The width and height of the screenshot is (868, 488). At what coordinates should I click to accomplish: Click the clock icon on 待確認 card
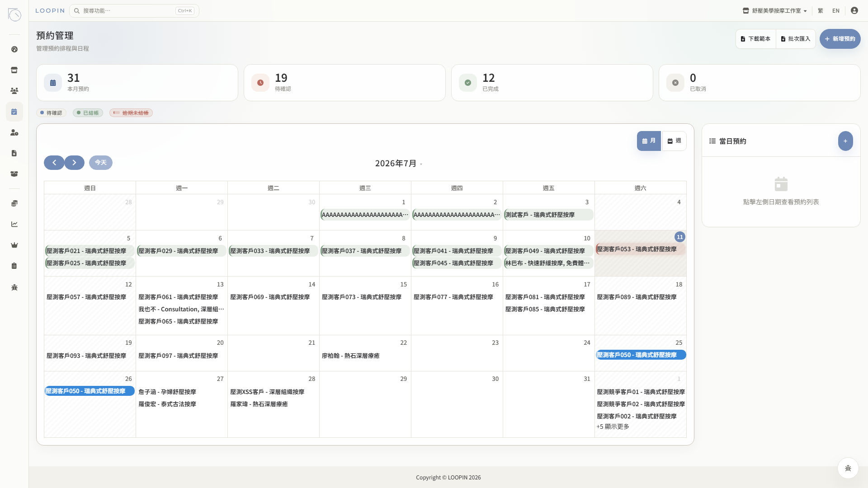(x=260, y=83)
